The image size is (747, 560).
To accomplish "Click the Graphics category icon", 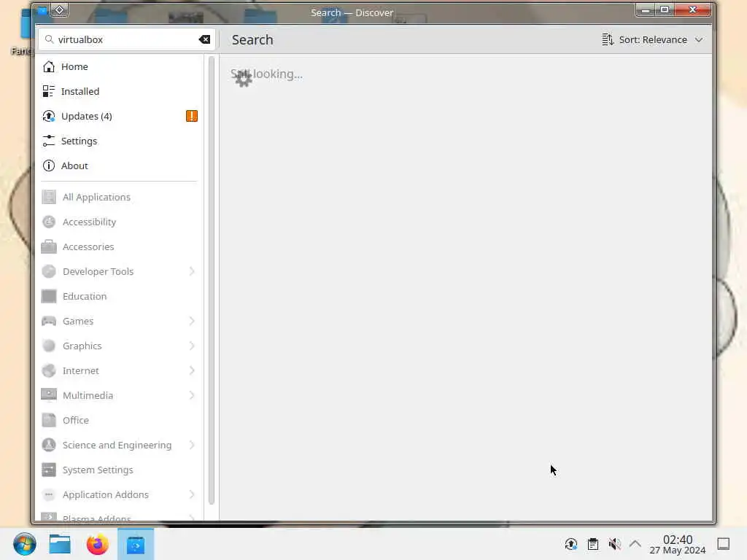I will pos(49,346).
